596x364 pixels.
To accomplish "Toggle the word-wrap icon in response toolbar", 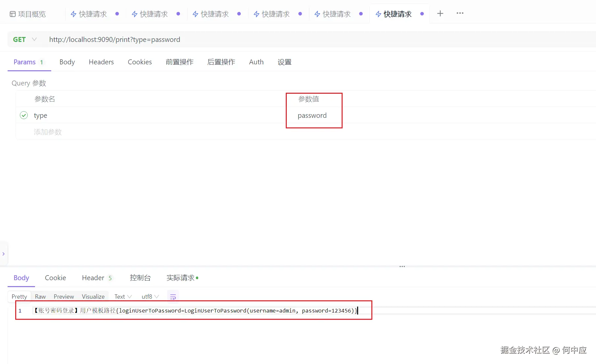I will pyautogui.click(x=173, y=296).
